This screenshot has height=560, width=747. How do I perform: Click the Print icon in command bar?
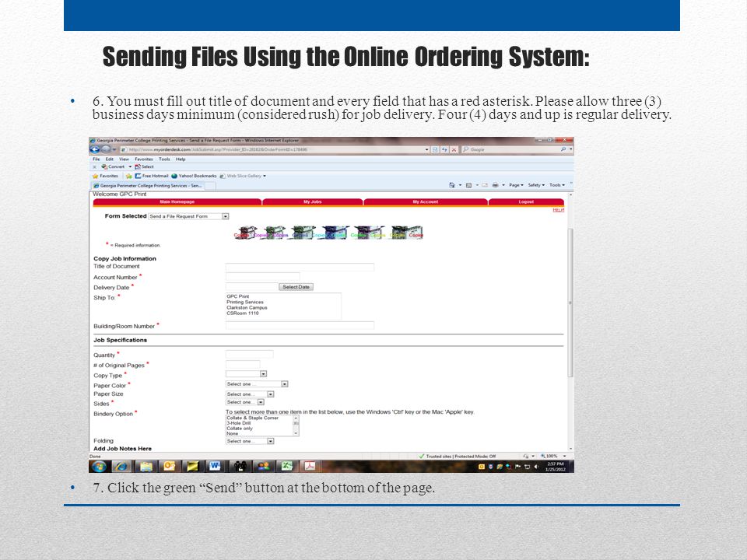pyautogui.click(x=496, y=185)
